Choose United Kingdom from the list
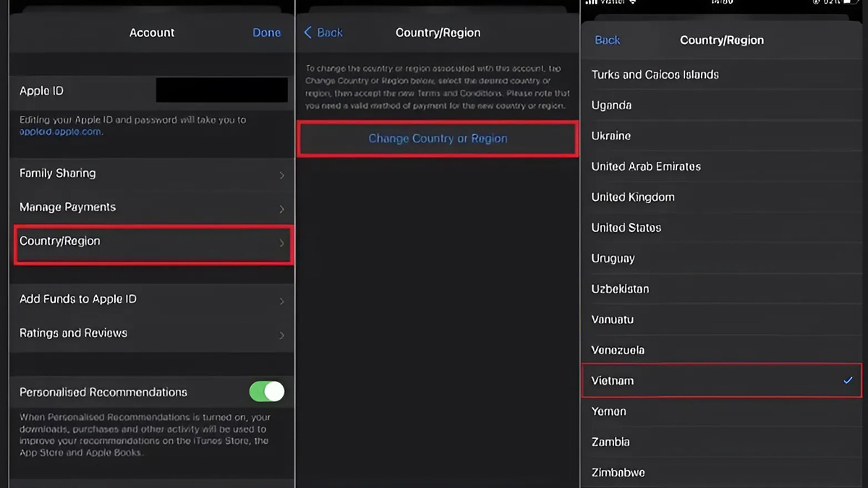This screenshot has width=868, height=488. 633,197
